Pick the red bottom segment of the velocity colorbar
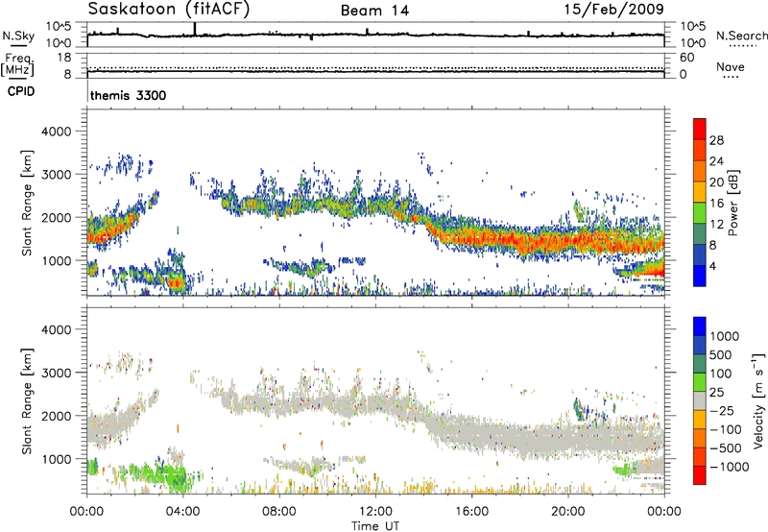The width and height of the screenshot is (768, 532). [x=700, y=475]
